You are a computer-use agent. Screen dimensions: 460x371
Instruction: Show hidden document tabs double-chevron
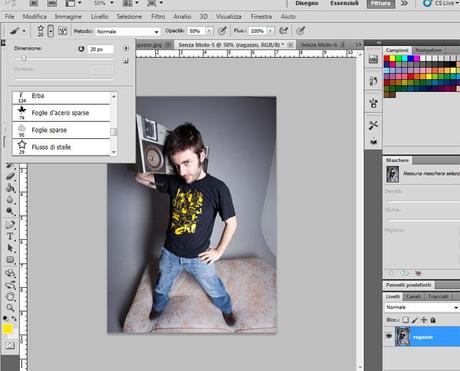(x=358, y=45)
